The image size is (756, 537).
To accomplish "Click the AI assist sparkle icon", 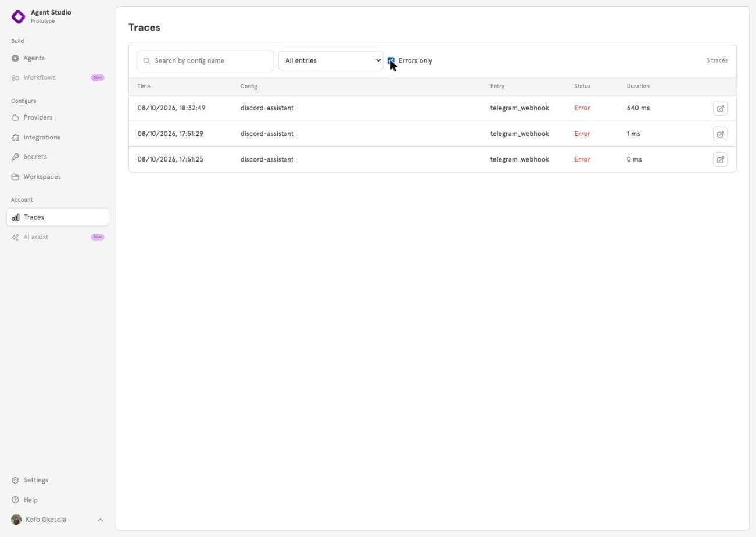I will point(16,237).
